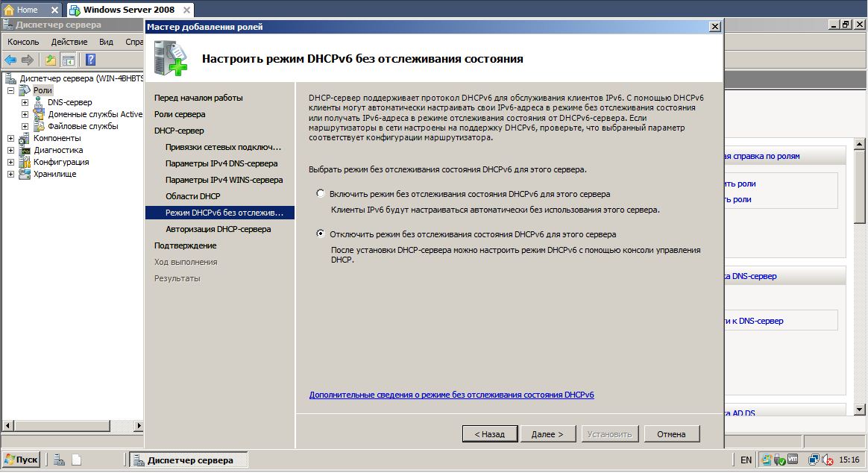868x473 pixels.
Task: Click Диспетчер сервера taskbar button
Action: click(189, 460)
